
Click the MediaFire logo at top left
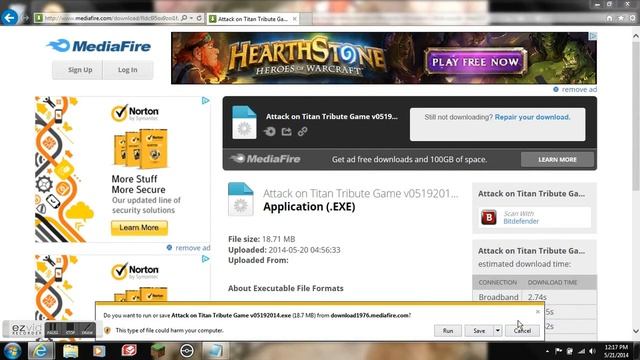pyautogui.click(x=99, y=46)
